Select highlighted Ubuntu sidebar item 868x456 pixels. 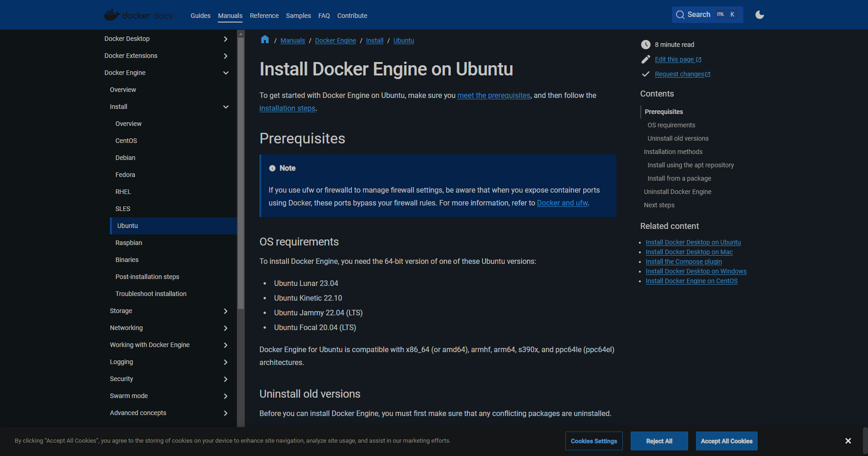[173, 226]
